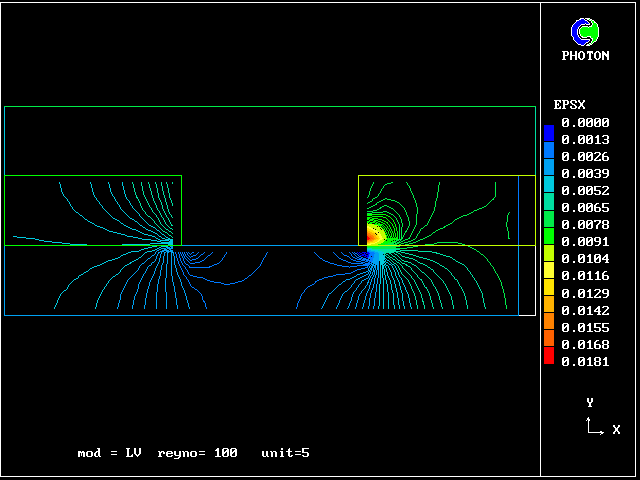The height and width of the screenshot is (480, 640).
Task: Select the yellow 0.0116 legend swatch
Action: [x=548, y=273]
